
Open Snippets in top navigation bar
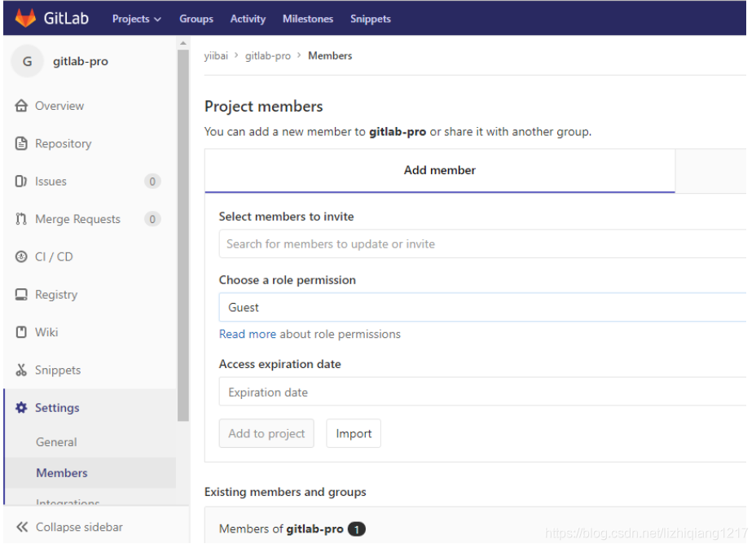coord(371,19)
